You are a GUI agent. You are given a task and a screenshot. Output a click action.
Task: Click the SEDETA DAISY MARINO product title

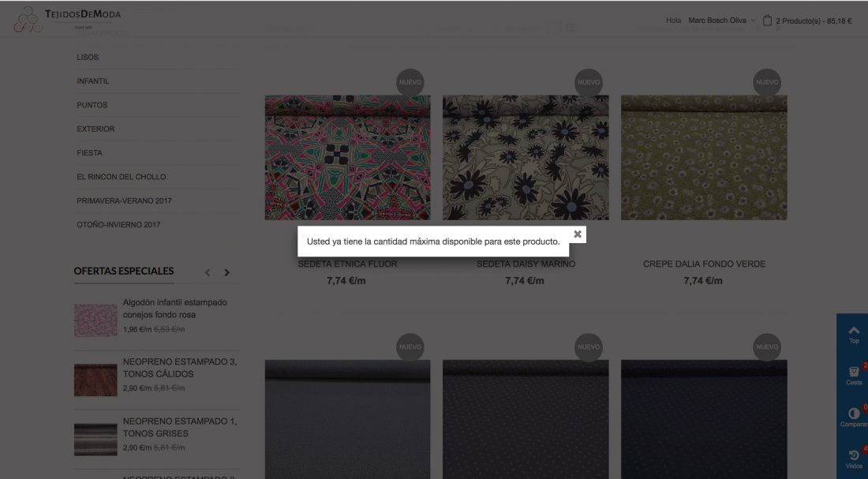[x=526, y=264]
